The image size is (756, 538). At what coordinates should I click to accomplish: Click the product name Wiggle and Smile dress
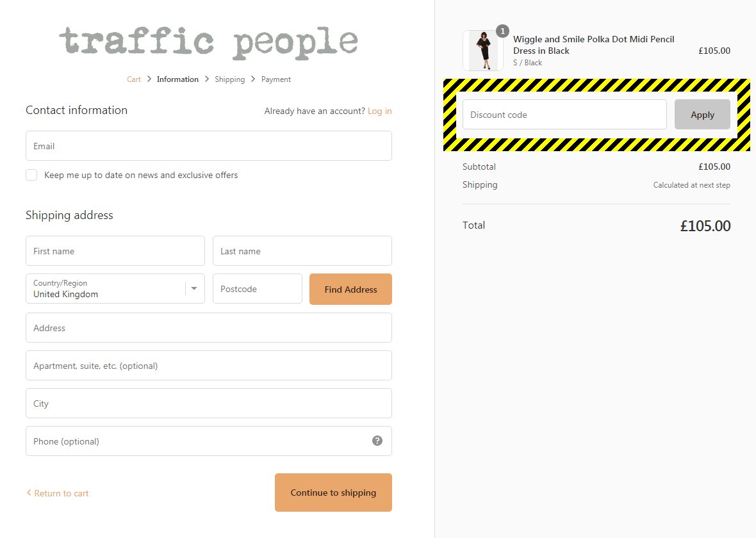593,45
